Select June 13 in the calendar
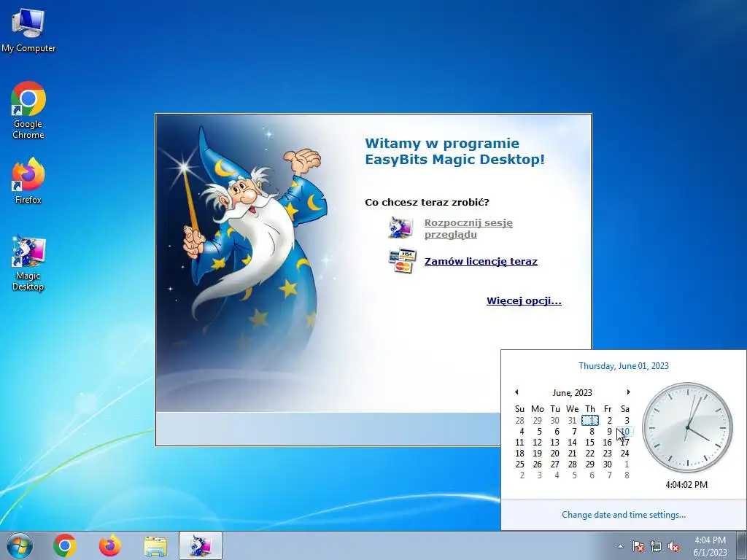The height and width of the screenshot is (560, 747). tap(554, 443)
